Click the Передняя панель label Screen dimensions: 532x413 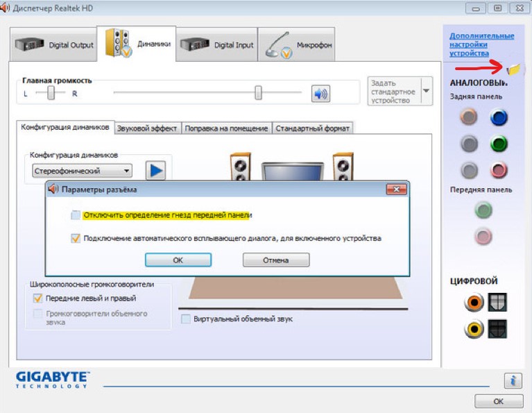coord(481,189)
